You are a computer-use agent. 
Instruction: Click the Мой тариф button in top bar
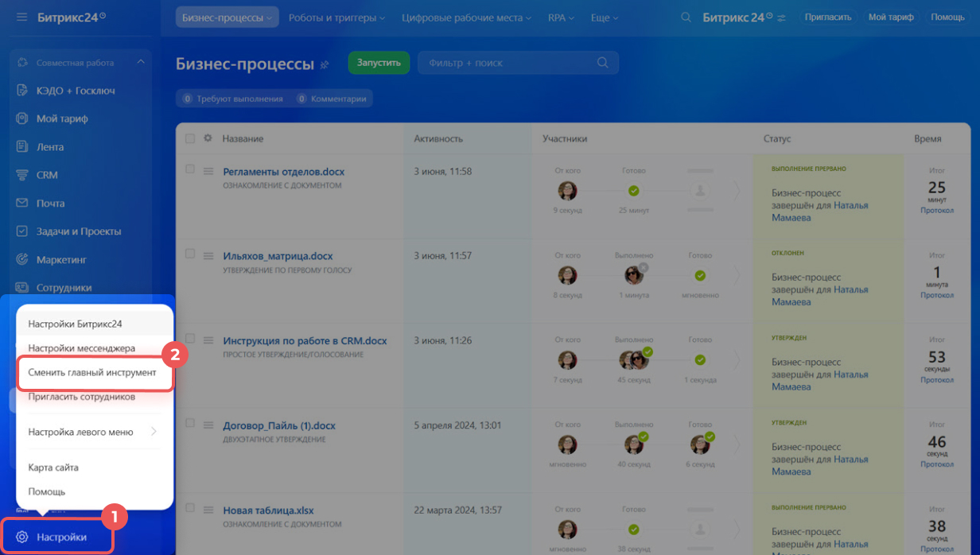coord(891,17)
